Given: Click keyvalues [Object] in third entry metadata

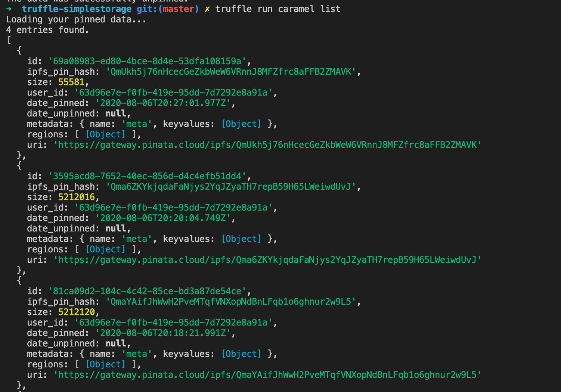Looking at the screenshot, I should click(x=241, y=354).
